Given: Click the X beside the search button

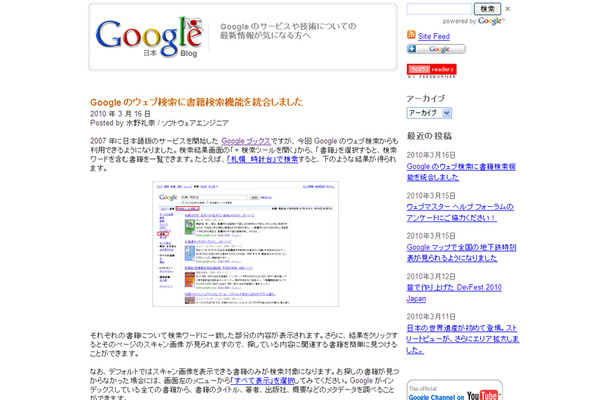Looking at the screenshot, I should click(x=507, y=9).
